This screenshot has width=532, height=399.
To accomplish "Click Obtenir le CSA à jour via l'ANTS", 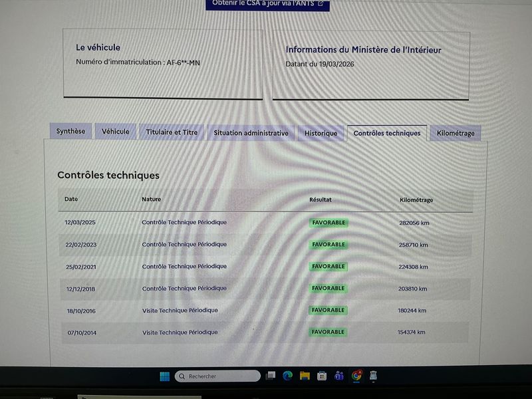I will 267,4.
